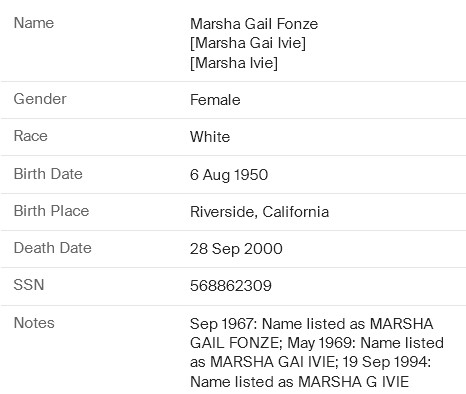Select the White race value
The image size is (466, 394).
[210, 137]
